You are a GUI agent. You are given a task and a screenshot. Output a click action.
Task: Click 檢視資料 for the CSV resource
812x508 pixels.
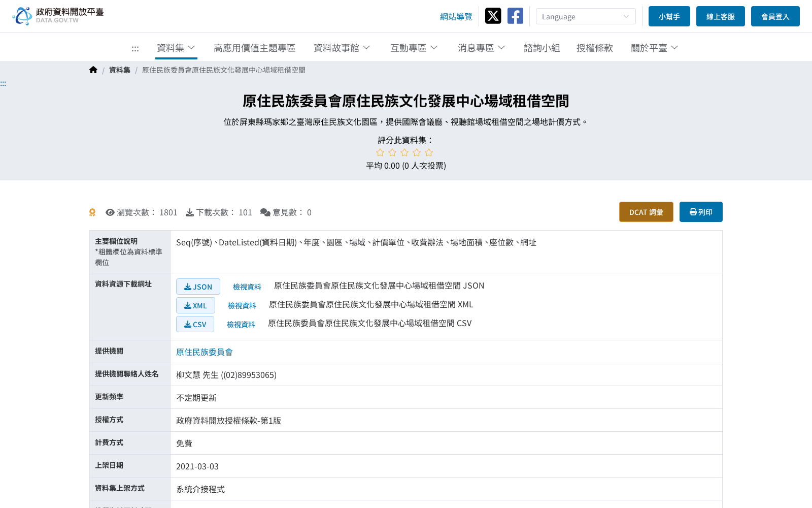(x=241, y=324)
